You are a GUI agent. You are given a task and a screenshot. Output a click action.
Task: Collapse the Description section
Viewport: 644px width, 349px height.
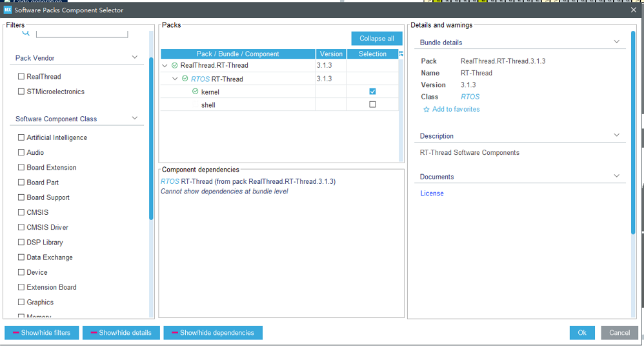coord(616,135)
